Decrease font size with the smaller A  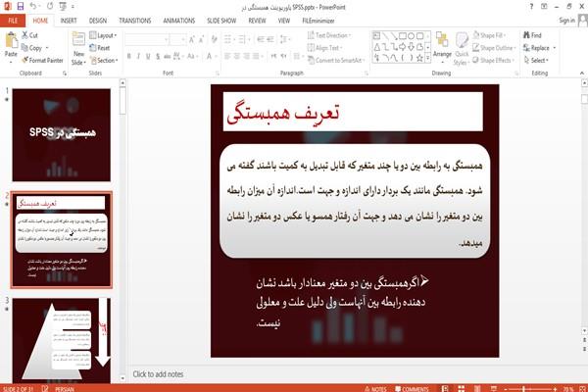point(201,39)
